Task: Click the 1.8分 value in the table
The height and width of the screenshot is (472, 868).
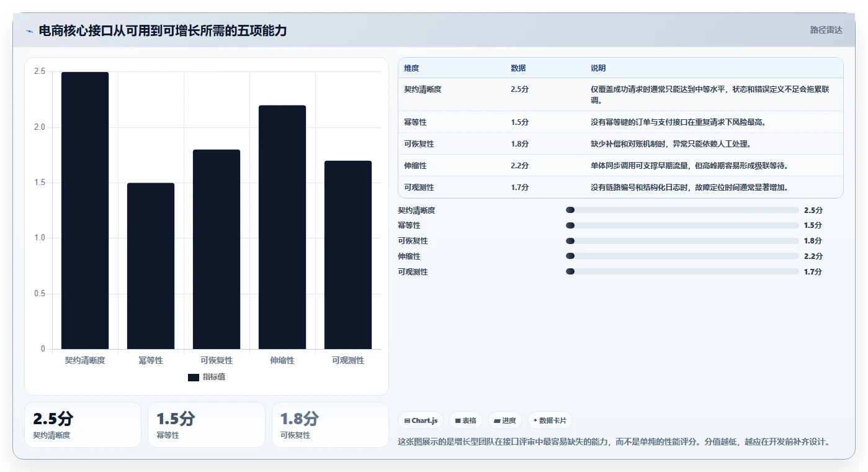Action: pyautogui.click(x=519, y=144)
